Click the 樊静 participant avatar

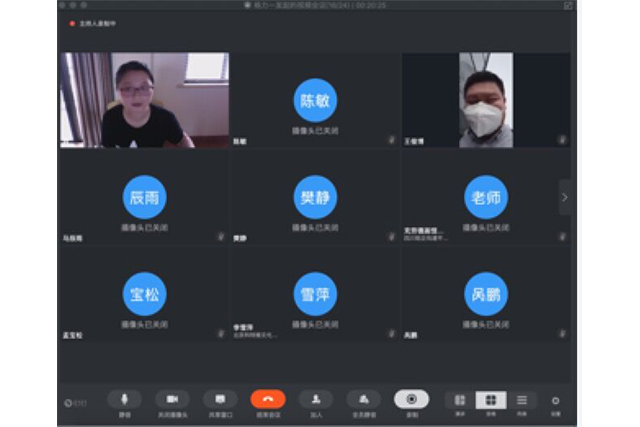pyautogui.click(x=315, y=197)
